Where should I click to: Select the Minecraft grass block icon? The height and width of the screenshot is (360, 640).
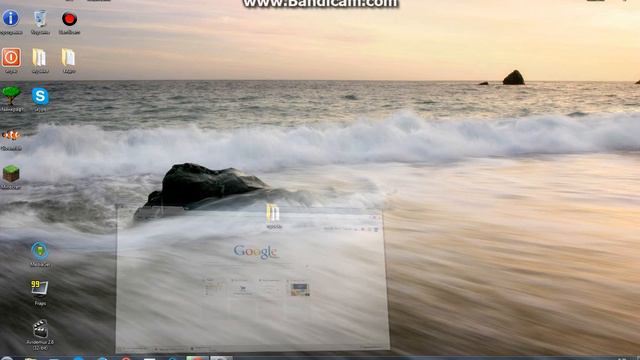[x=11, y=173]
